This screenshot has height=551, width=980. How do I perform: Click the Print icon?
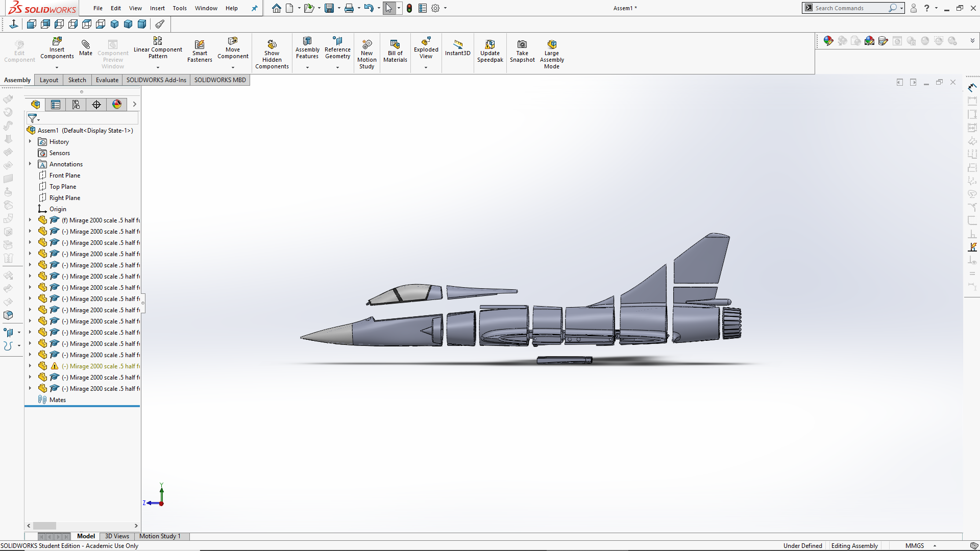click(x=349, y=8)
